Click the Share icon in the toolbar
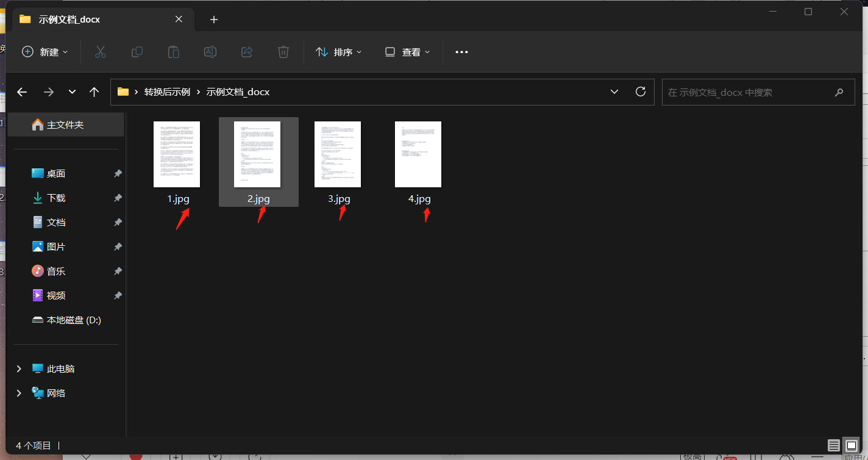The height and width of the screenshot is (460, 868). (x=246, y=52)
